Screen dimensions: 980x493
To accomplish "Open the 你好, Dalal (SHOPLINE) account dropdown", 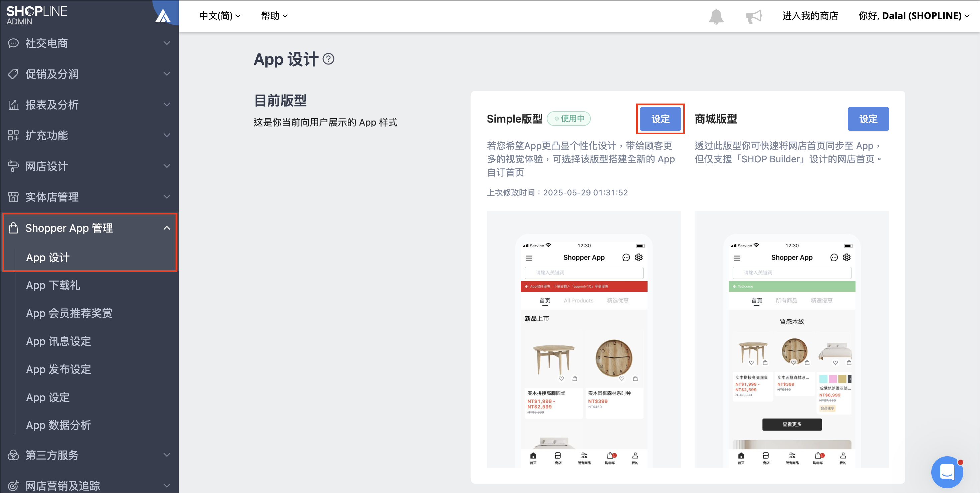I will point(914,16).
